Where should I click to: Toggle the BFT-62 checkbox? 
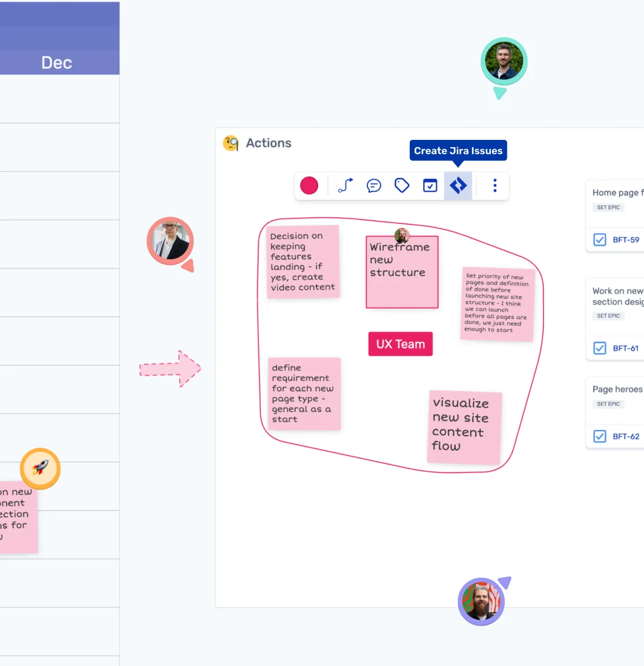(600, 436)
